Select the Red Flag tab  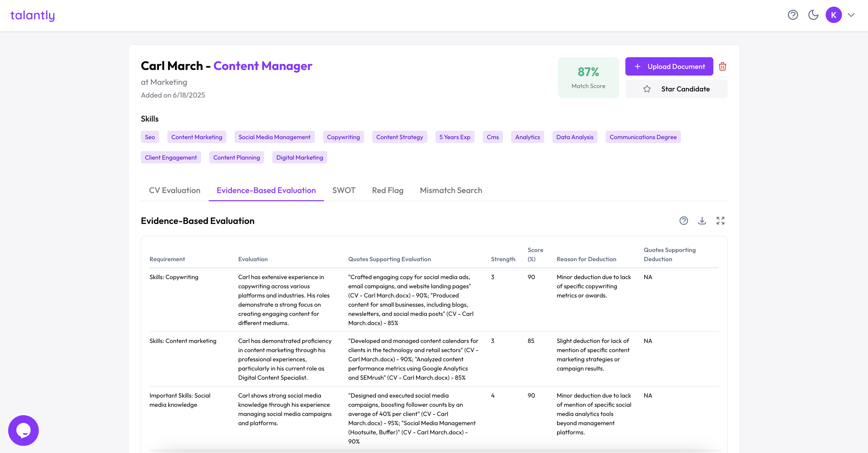[388, 190]
